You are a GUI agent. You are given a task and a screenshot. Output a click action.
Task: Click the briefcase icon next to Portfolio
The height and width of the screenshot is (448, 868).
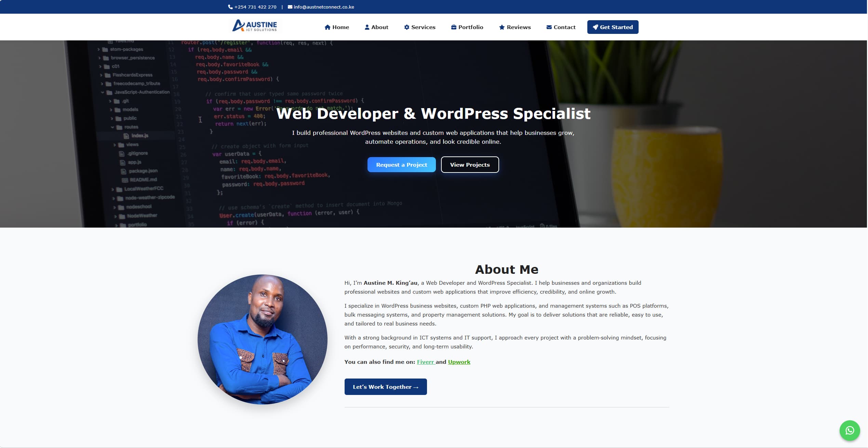coord(454,27)
